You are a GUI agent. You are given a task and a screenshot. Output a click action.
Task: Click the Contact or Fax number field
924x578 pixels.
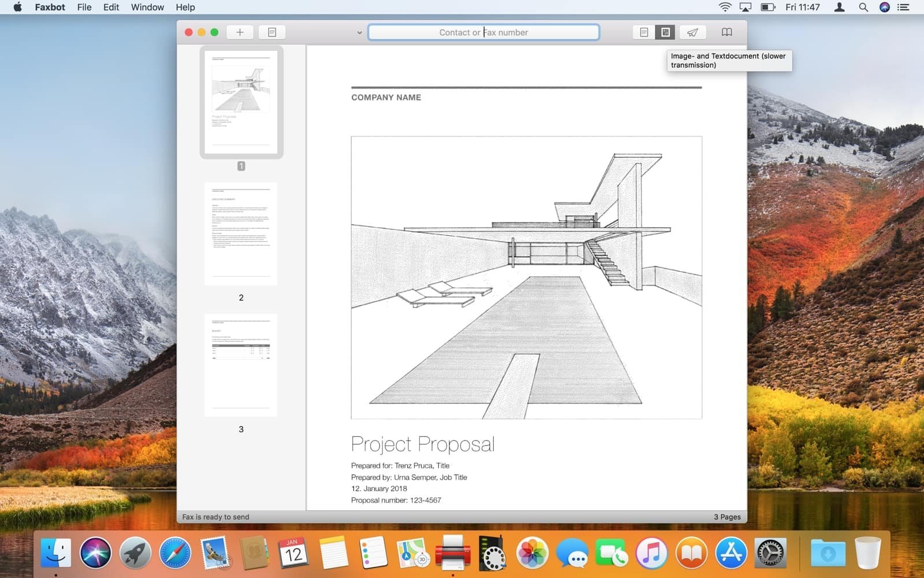click(483, 32)
